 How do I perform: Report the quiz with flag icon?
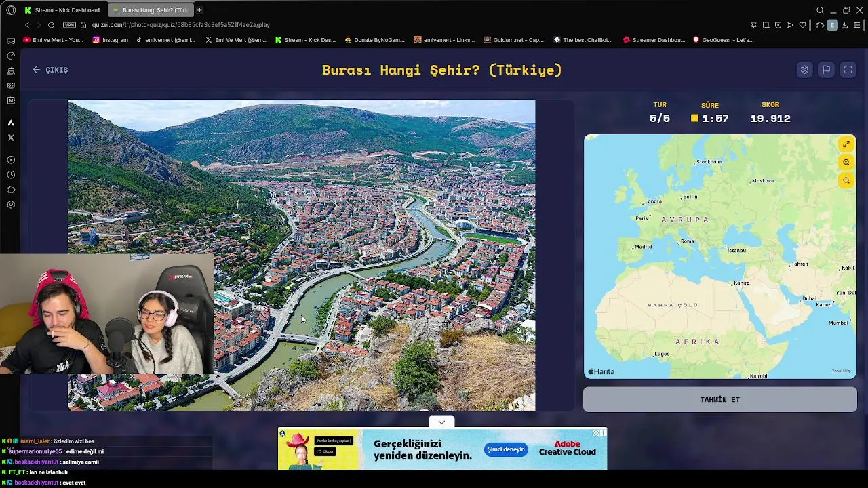coord(826,70)
